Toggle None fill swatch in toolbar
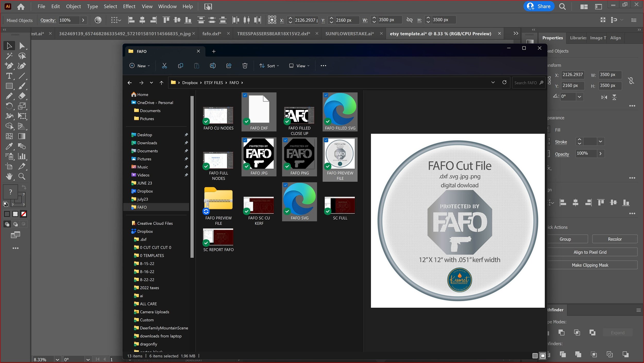 [24, 214]
